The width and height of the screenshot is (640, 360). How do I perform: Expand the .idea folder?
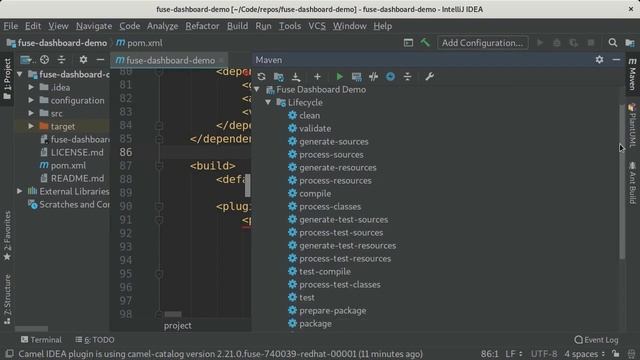pos(31,87)
